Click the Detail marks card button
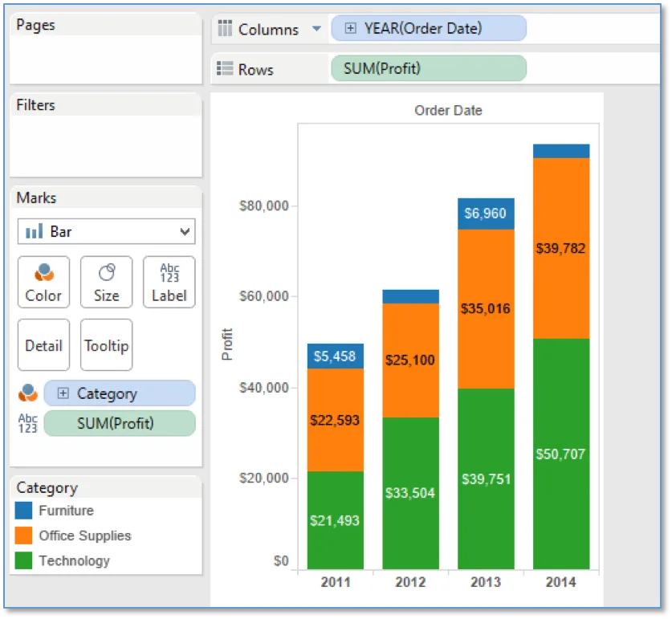672x619 pixels. point(43,344)
